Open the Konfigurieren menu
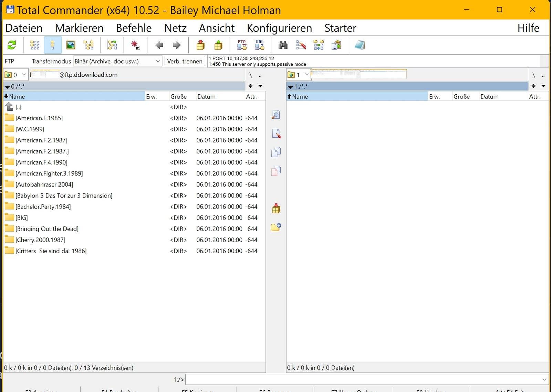 [x=279, y=28]
